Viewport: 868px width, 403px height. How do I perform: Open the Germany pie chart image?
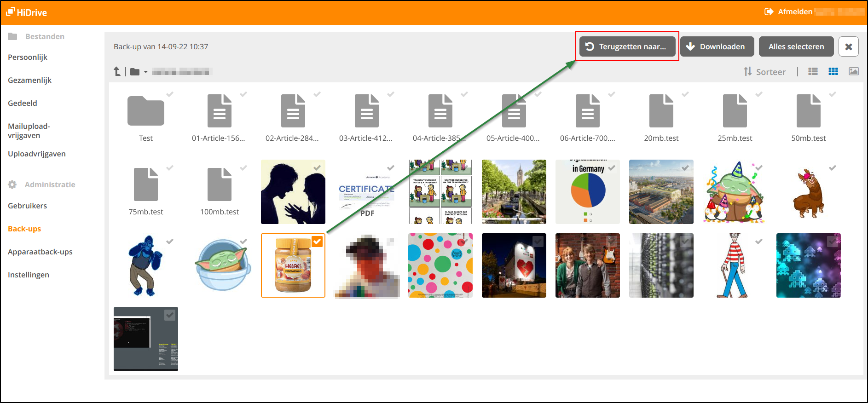click(x=588, y=192)
